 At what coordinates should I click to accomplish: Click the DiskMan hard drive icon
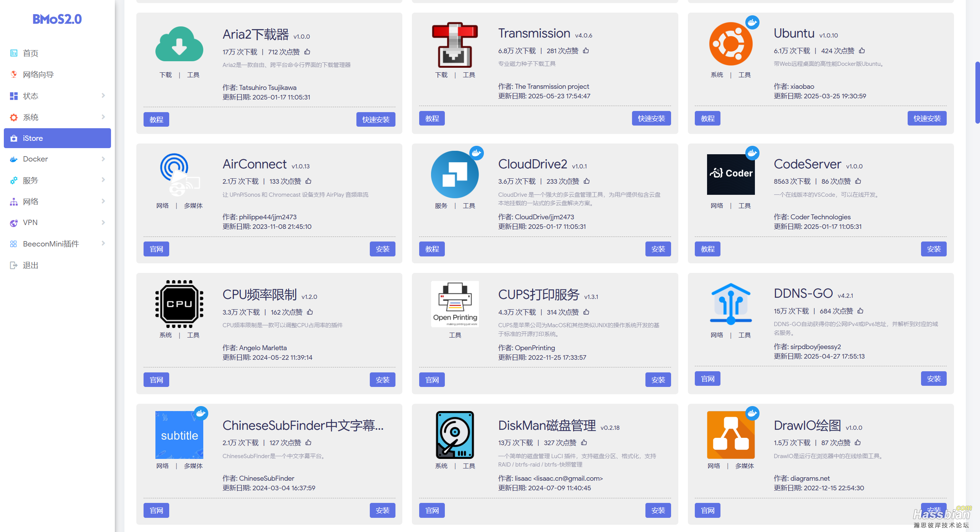tap(455, 435)
